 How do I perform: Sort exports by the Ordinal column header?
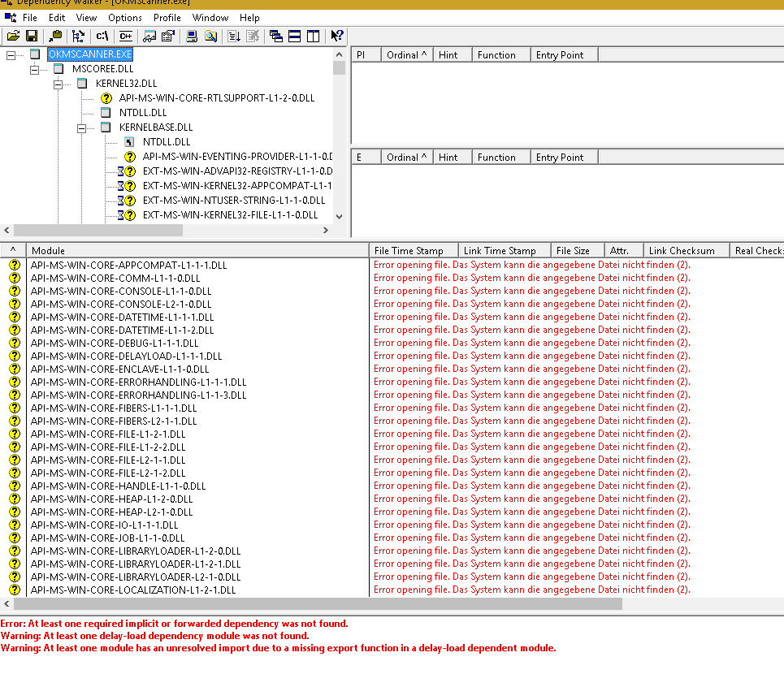[406, 156]
